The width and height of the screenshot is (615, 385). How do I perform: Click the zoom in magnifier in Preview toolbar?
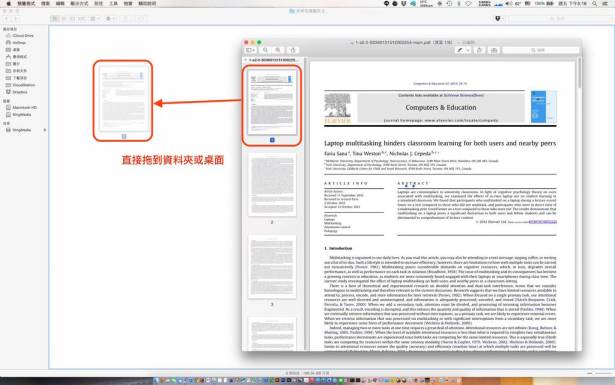coord(278,50)
